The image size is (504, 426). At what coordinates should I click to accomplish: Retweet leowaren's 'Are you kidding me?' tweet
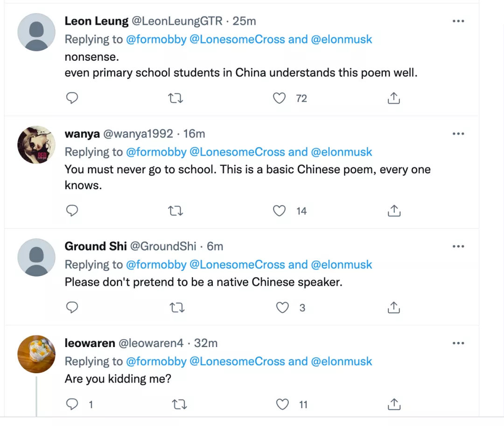coord(178,405)
